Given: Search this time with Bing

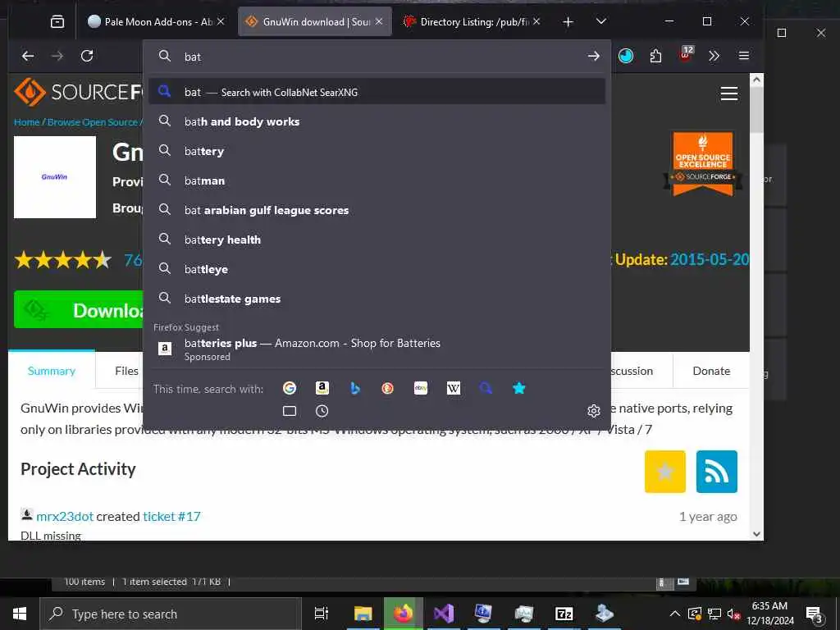Looking at the screenshot, I should pos(354,388).
